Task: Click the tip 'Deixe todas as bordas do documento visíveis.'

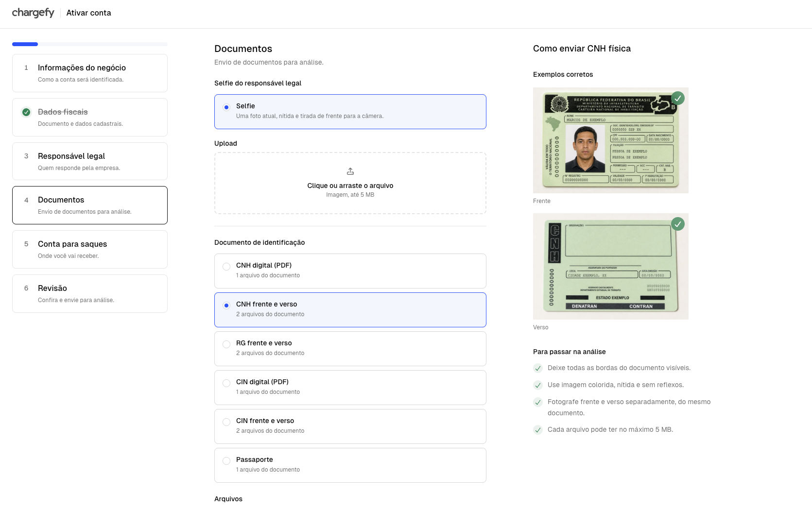Action: click(x=619, y=368)
